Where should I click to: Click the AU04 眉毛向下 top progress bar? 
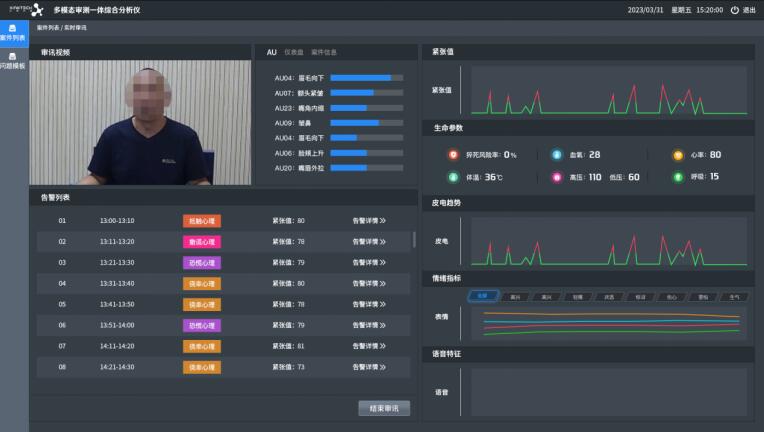point(366,77)
